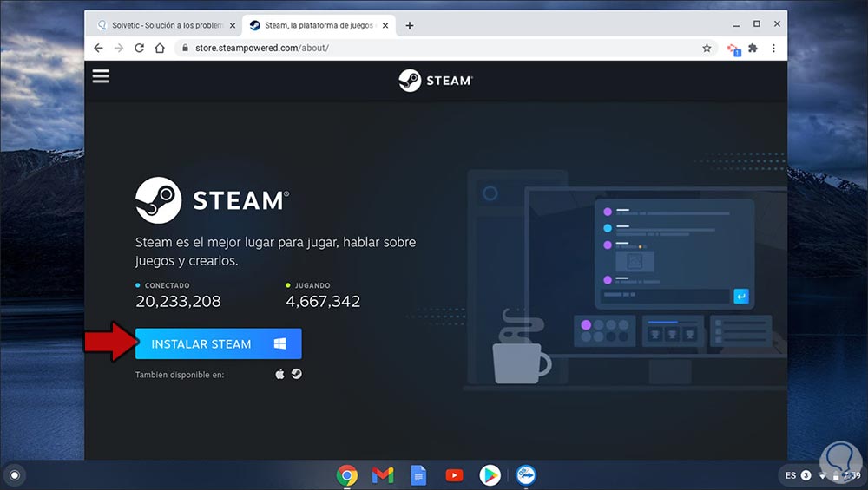The height and width of the screenshot is (490, 868).
Task: Open Google Docs from the shelf
Action: click(x=418, y=475)
